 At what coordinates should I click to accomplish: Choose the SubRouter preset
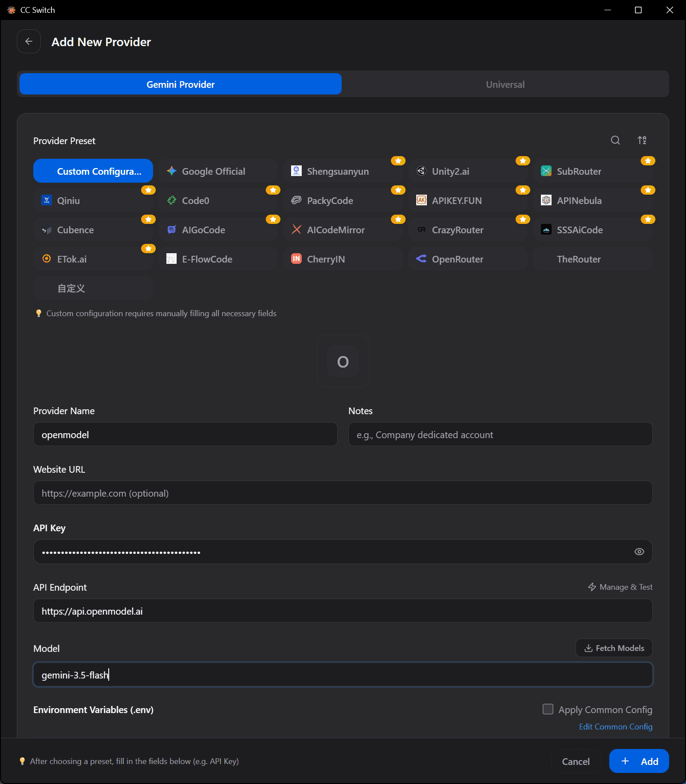tap(593, 171)
